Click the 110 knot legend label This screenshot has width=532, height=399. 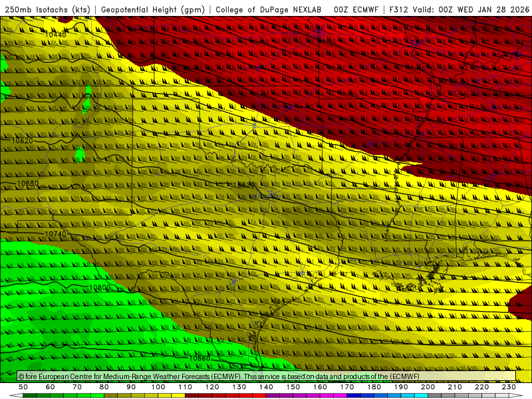[186, 387]
